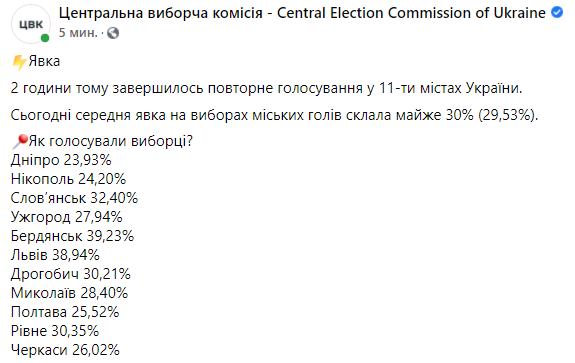
Task: Click the globe public-audience icon
Action: (113, 33)
